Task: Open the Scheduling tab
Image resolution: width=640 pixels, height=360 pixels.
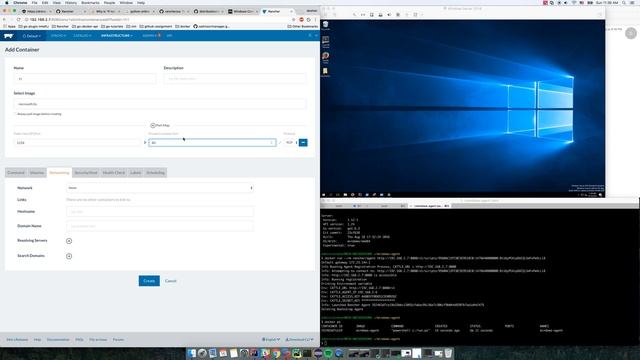Action: pyautogui.click(x=155, y=173)
